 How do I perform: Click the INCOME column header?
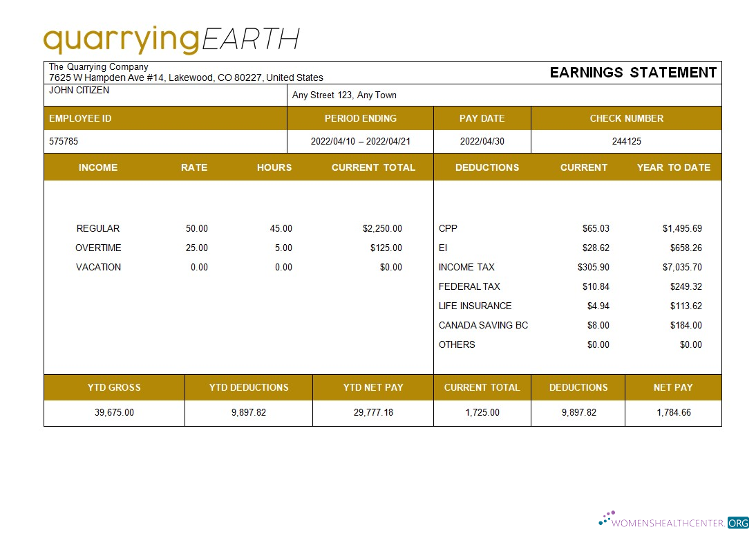pos(98,167)
